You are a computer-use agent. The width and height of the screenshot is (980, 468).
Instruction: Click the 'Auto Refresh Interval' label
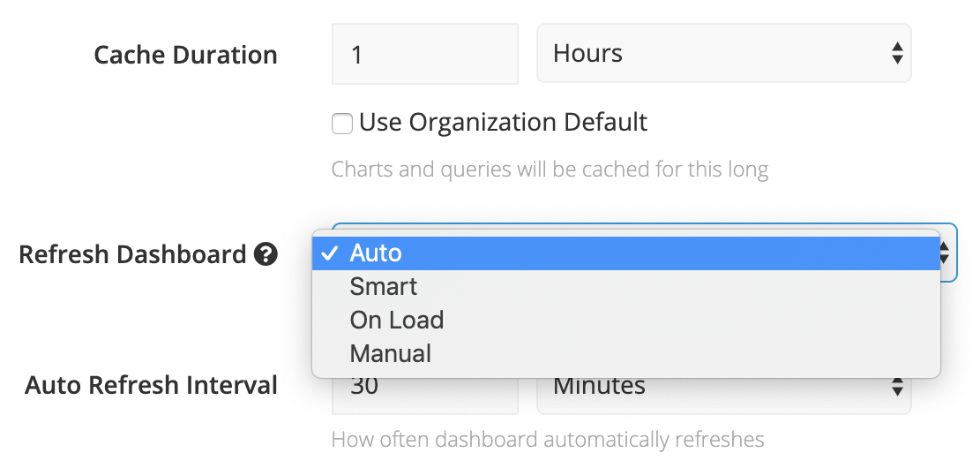click(151, 385)
